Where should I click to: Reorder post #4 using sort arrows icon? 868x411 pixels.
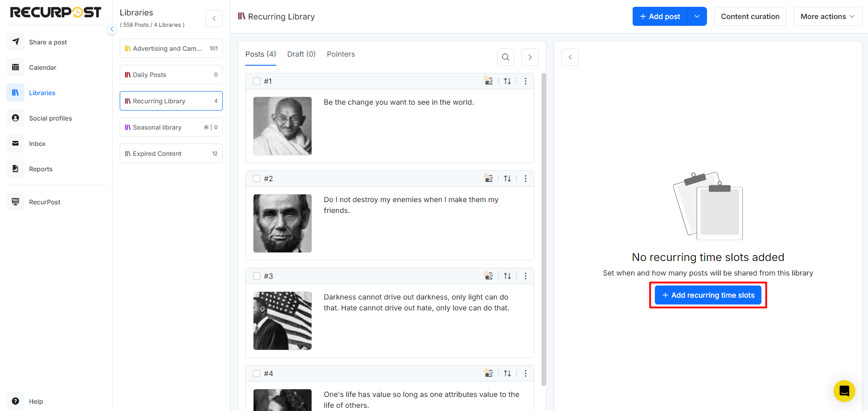click(507, 373)
